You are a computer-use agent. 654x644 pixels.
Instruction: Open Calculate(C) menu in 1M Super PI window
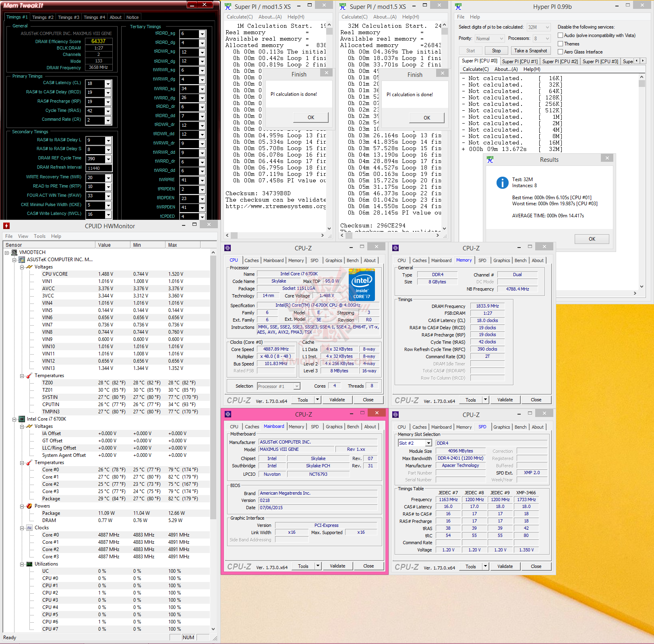(x=240, y=17)
